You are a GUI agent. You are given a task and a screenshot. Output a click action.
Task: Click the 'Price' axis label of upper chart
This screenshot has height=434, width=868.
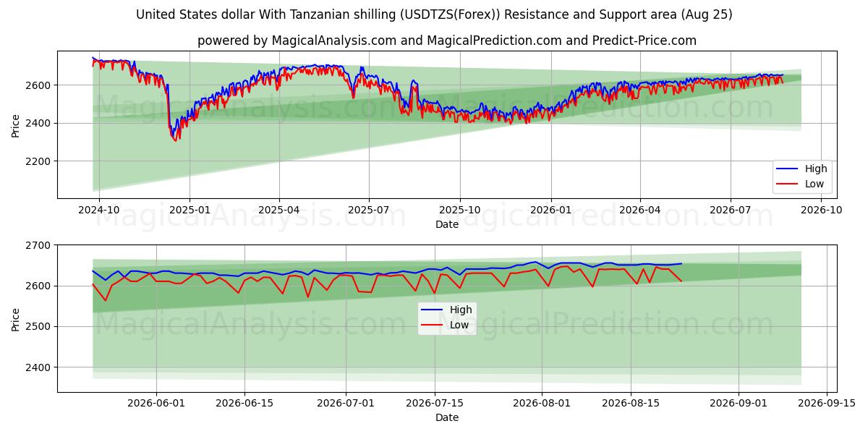[x=16, y=124]
